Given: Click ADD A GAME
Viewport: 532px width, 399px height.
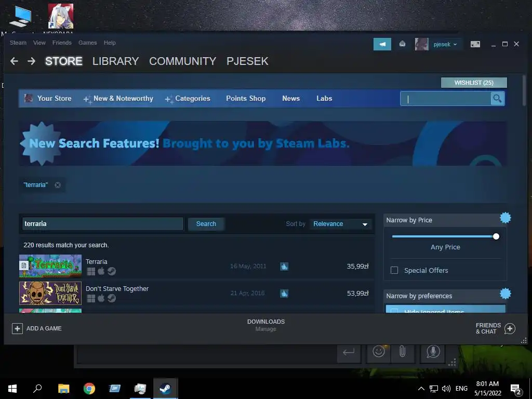Looking at the screenshot, I should click(x=44, y=328).
